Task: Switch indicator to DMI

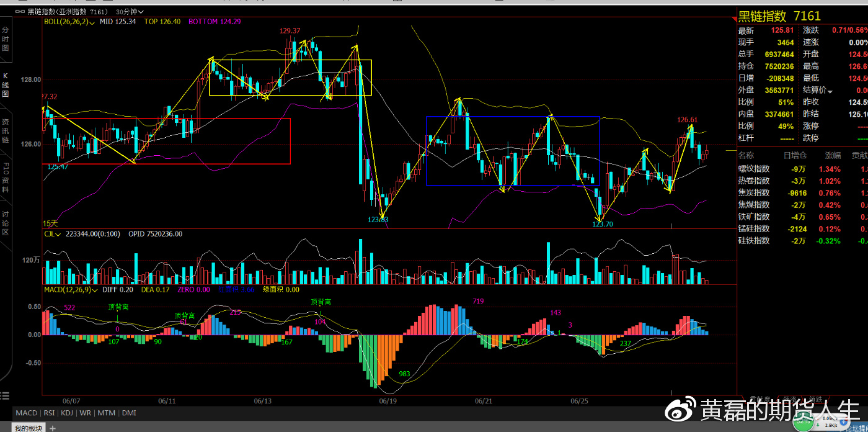Action: point(129,413)
